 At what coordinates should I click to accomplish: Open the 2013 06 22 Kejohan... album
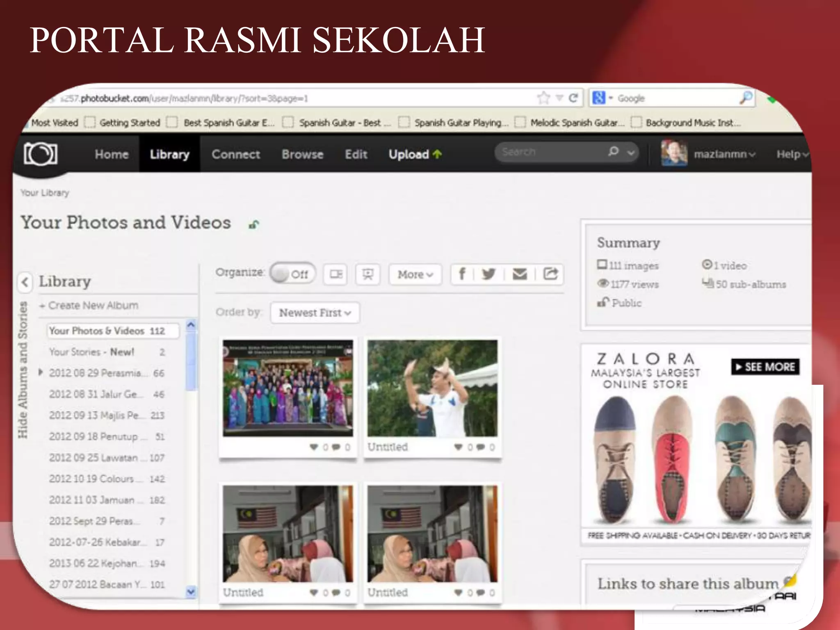107,564
